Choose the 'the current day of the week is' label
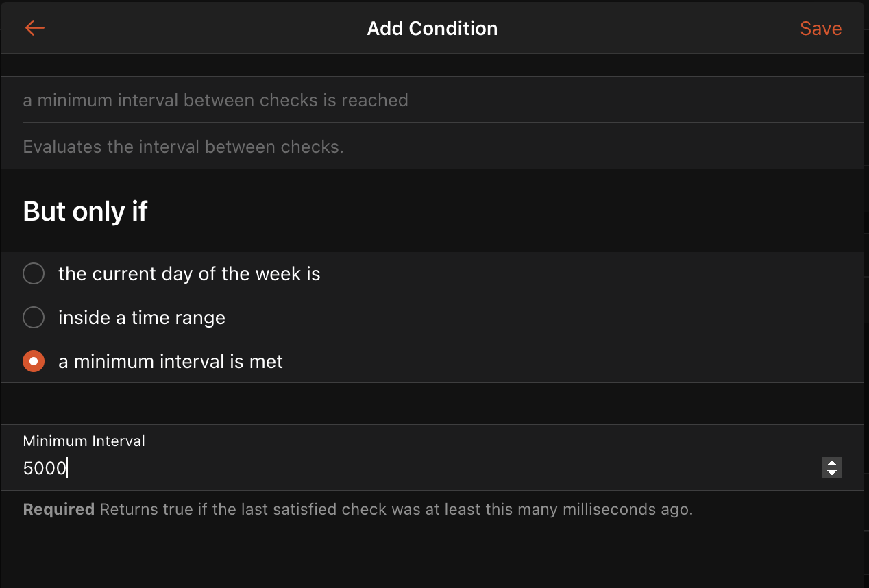Screen dimensions: 869x588 (189, 274)
